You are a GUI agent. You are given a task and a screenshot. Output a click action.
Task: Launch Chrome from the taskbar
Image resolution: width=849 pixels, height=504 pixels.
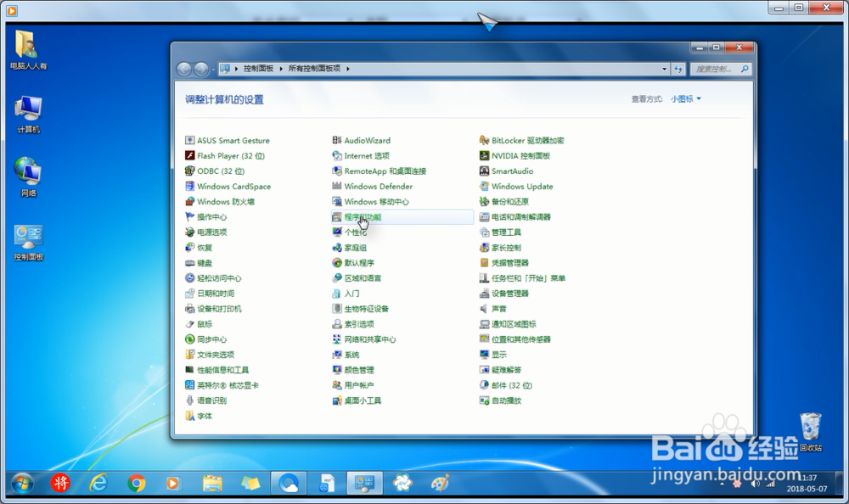coord(137,482)
